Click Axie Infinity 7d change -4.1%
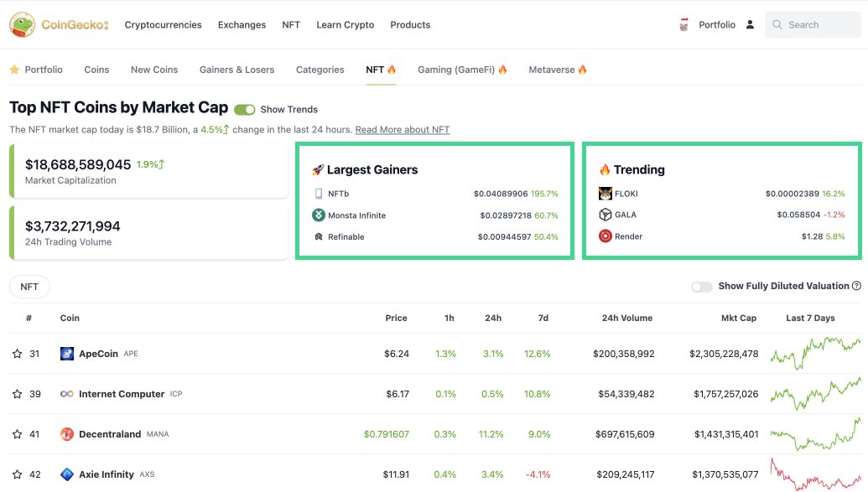Screen dimensions: 868x492 tap(538, 474)
